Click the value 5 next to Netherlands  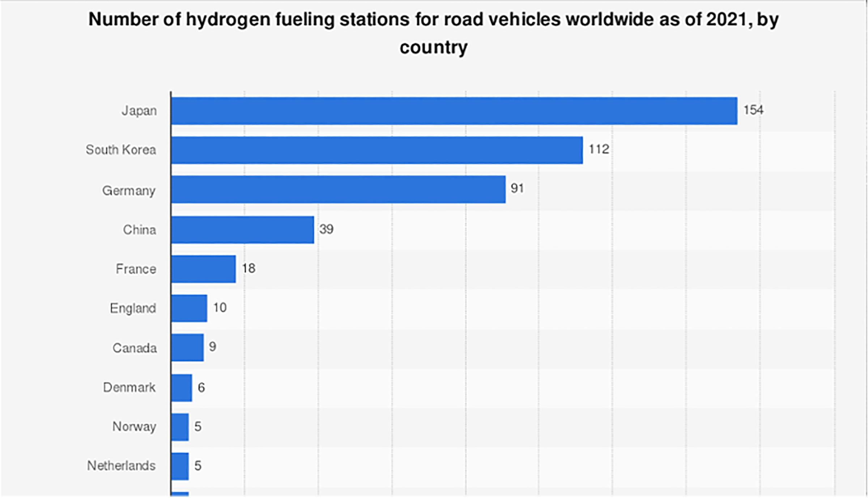tap(198, 466)
